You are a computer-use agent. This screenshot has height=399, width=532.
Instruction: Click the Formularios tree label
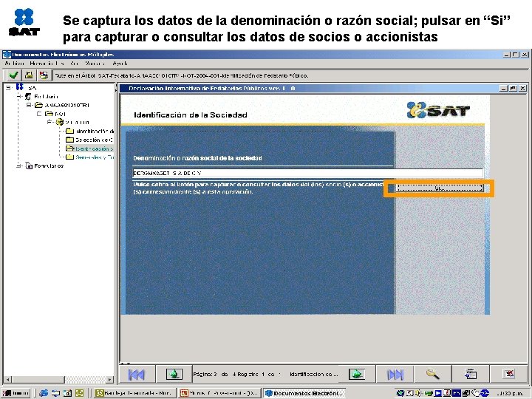pyautogui.click(x=49, y=166)
